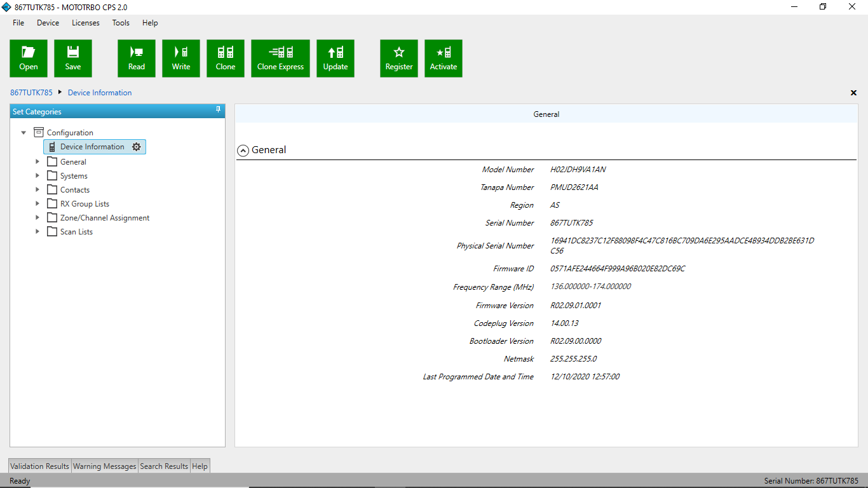This screenshot has height=488, width=868.
Task: Click the Update toolbar button
Action: [x=336, y=58]
